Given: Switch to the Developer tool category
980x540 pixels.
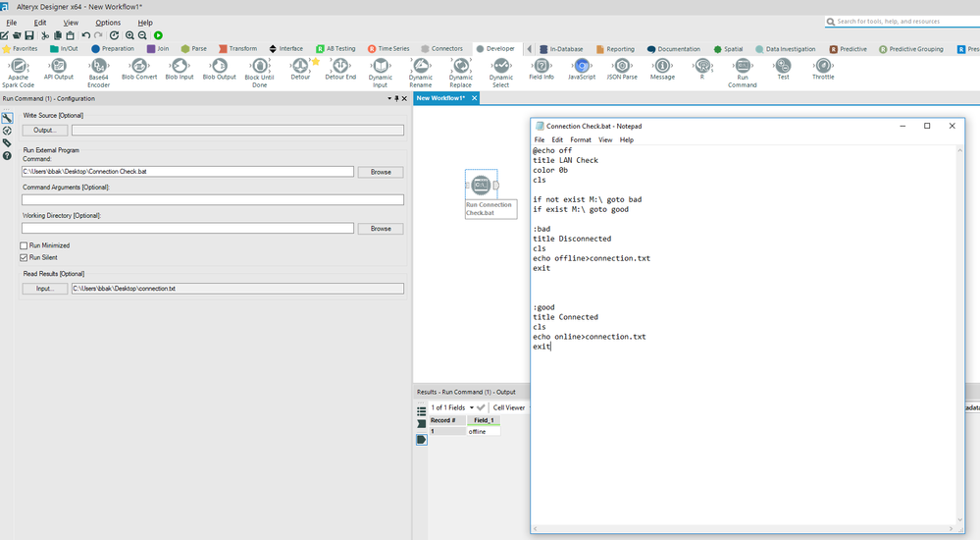Looking at the screenshot, I should coord(495,49).
